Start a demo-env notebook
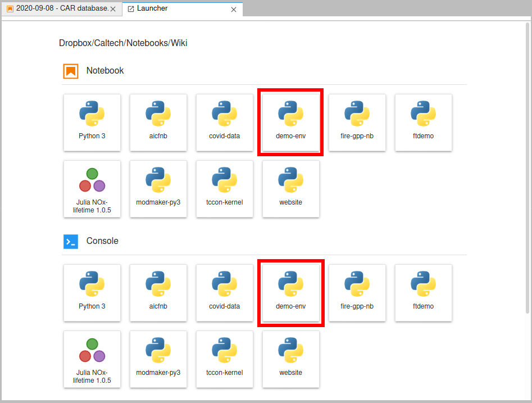This screenshot has width=532, height=403. (291, 123)
